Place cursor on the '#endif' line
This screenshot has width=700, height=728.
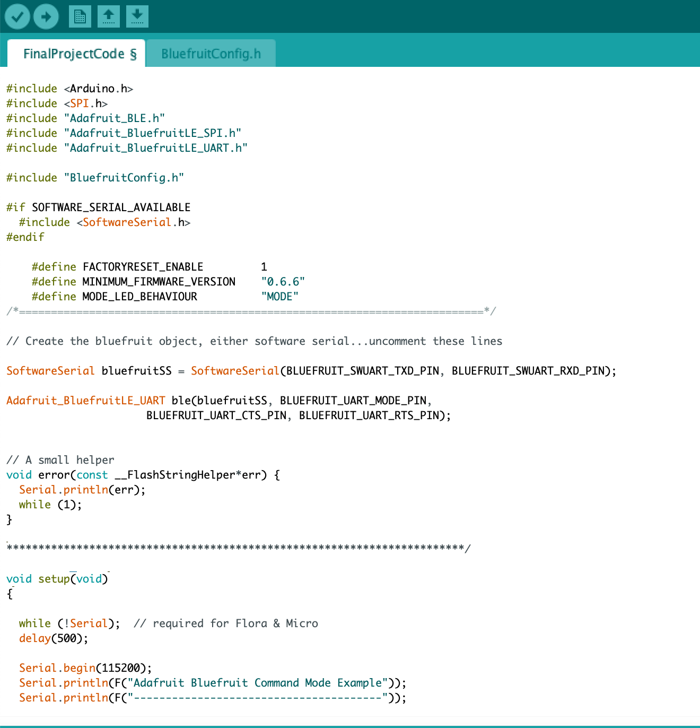25,237
